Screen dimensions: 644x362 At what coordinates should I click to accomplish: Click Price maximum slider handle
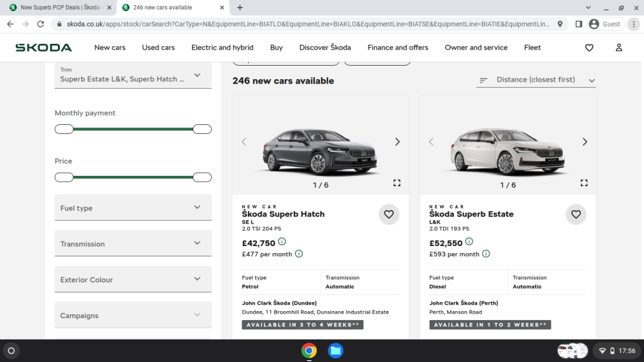[202, 177]
